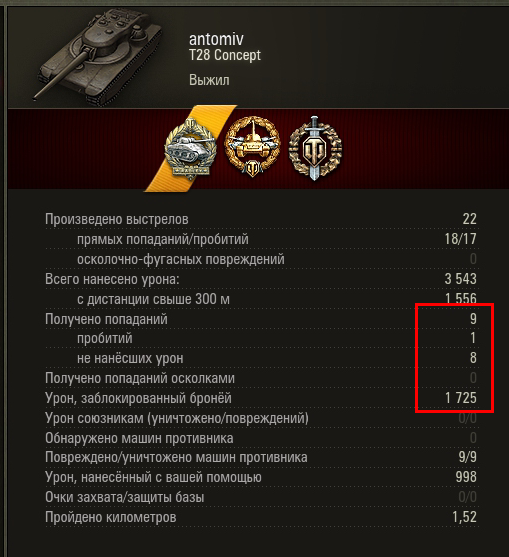Screen dimensions: 509x557
Task: Click the Mastery Badge medal with yellow ribbon
Action: 190,148
